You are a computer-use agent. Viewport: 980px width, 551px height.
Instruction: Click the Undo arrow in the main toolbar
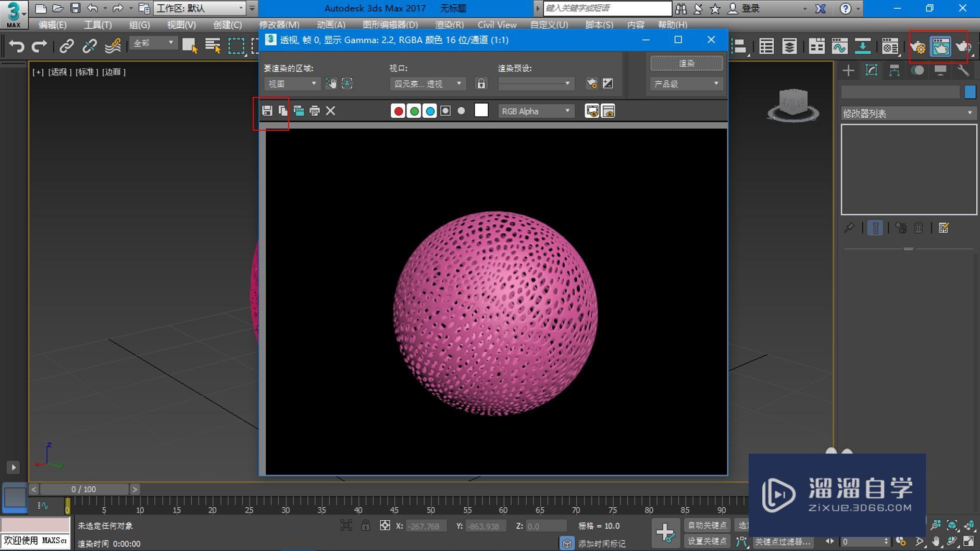point(17,46)
